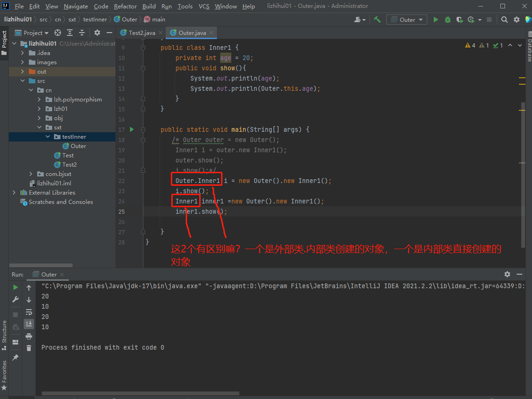Select opened file locate target icon
Screen dimensions: 532x399
click(58, 33)
